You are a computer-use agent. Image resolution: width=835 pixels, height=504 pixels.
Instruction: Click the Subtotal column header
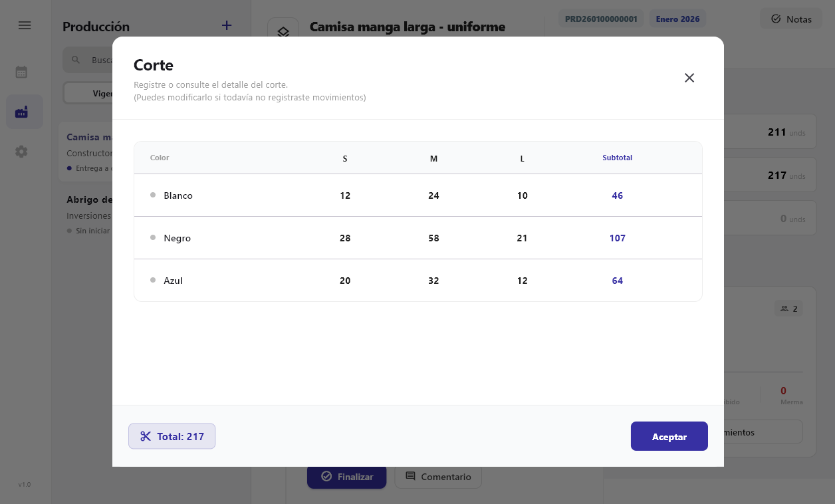(x=617, y=158)
